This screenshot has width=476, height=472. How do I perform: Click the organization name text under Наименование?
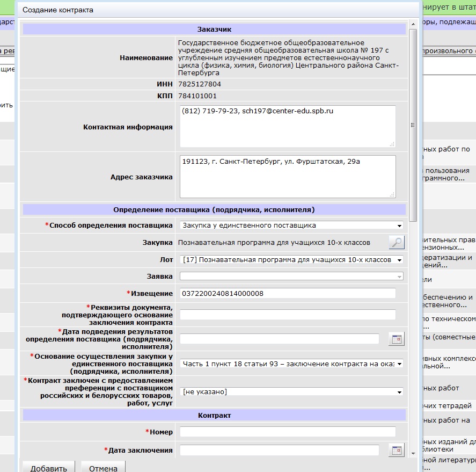[288, 57]
